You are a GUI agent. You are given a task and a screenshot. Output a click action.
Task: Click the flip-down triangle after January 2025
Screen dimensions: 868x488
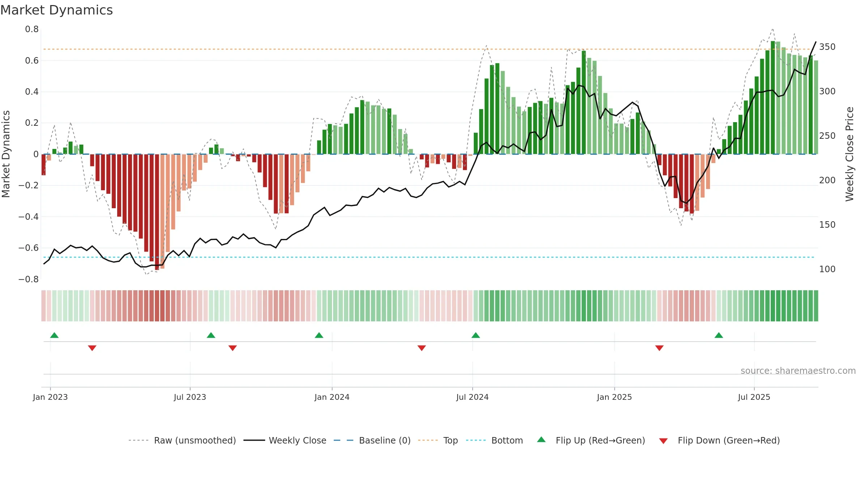point(659,348)
